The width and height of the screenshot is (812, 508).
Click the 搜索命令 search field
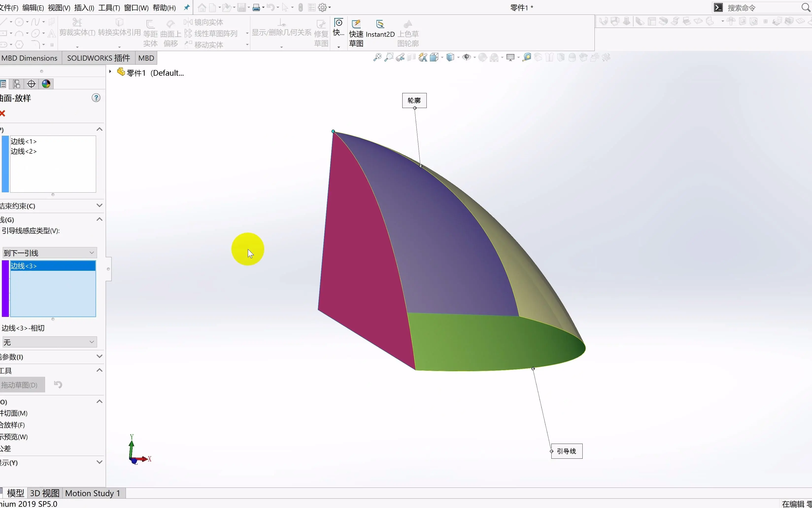tap(762, 8)
